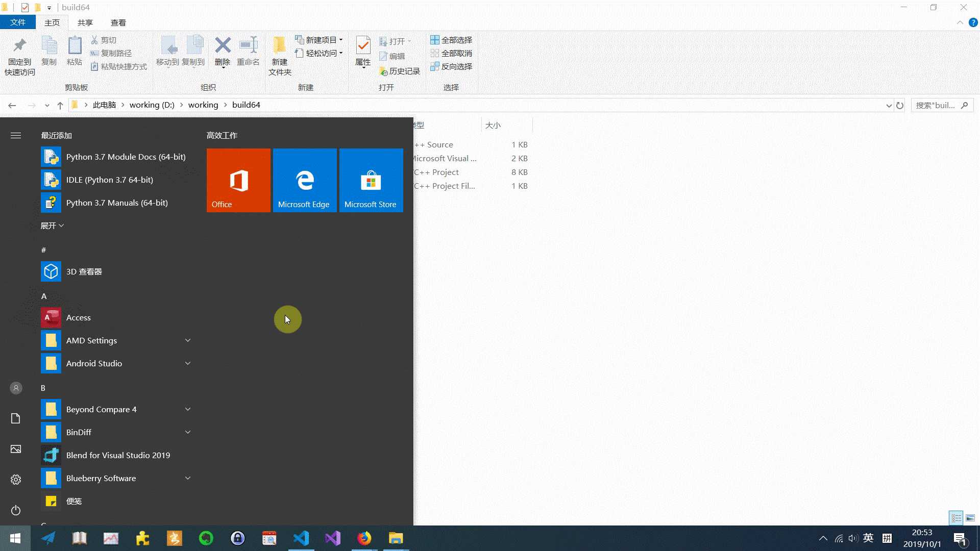
Task: Expand the recently added list
Action: coord(52,226)
